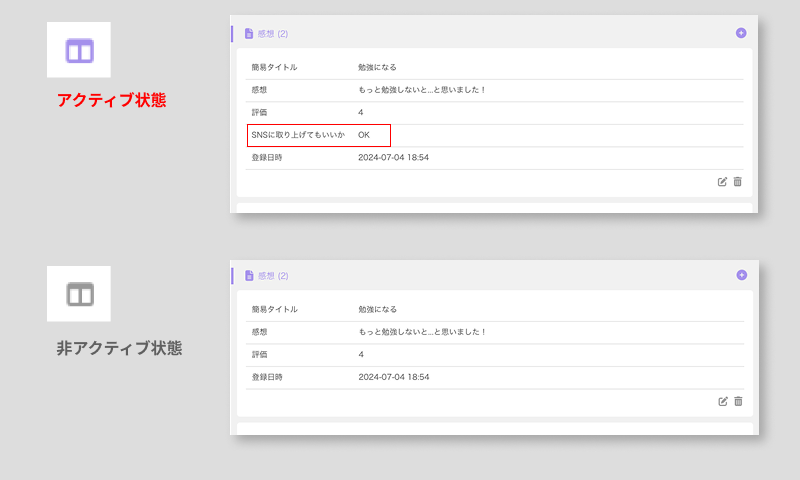Image resolution: width=800 pixels, height=480 pixels.
Task: Edit the record in the upper panel
Action: [722, 182]
